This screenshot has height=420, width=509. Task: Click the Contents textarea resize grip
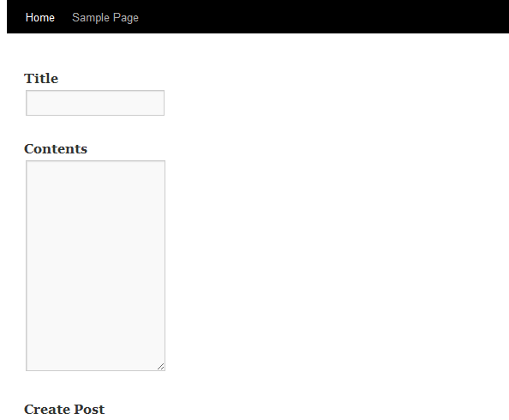161,366
